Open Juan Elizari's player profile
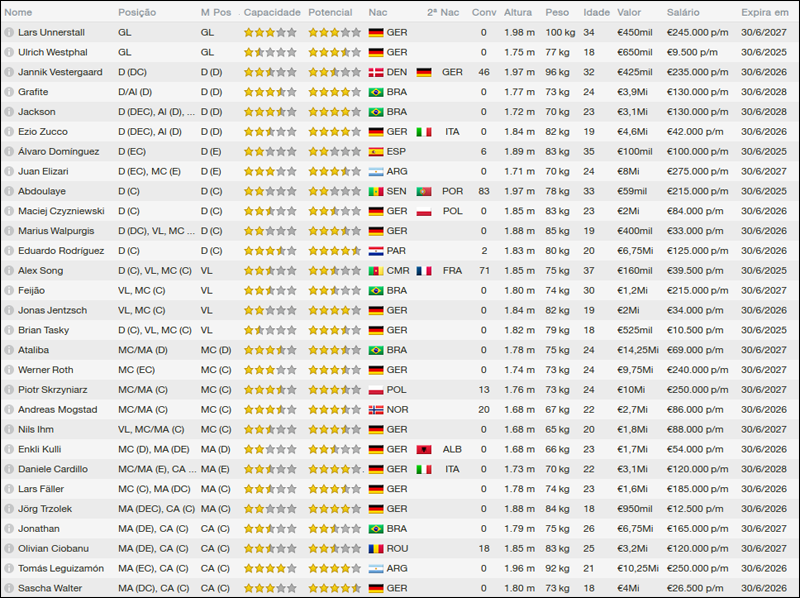Image resolution: width=800 pixels, height=598 pixels. coord(44,171)
